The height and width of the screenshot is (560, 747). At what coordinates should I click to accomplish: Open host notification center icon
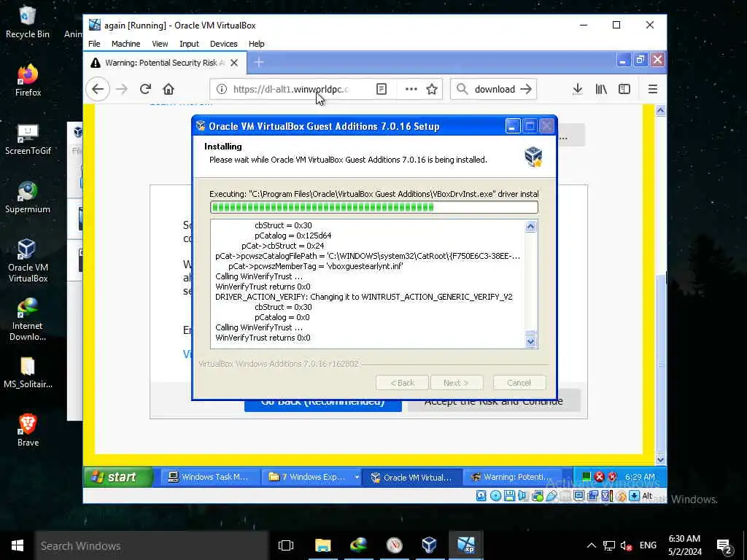[x=724, y=546]
